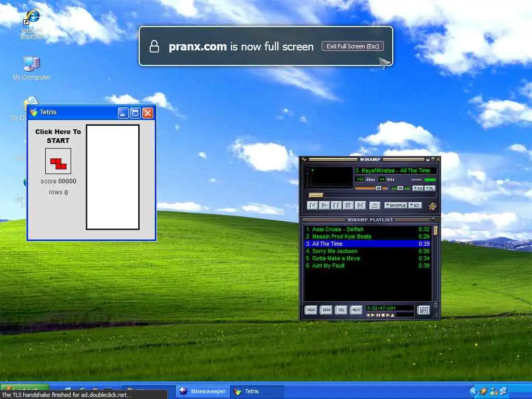Click Winamp visualizer display
Image resolution: width=532 pixels, height=399 pixels.
(x=329, y=177)
